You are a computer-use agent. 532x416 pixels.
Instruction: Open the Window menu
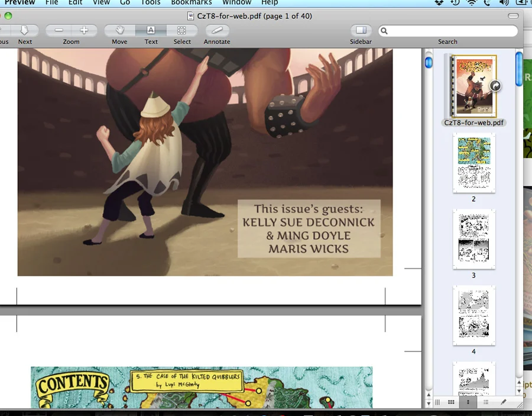pyautogui.click(x=236, y=2)
